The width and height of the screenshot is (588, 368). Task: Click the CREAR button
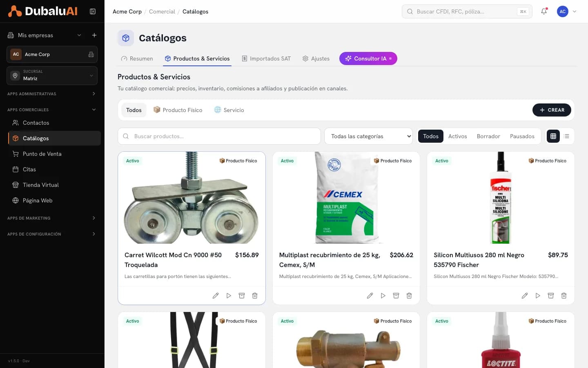pyautogui.click(x=552, y=110)
